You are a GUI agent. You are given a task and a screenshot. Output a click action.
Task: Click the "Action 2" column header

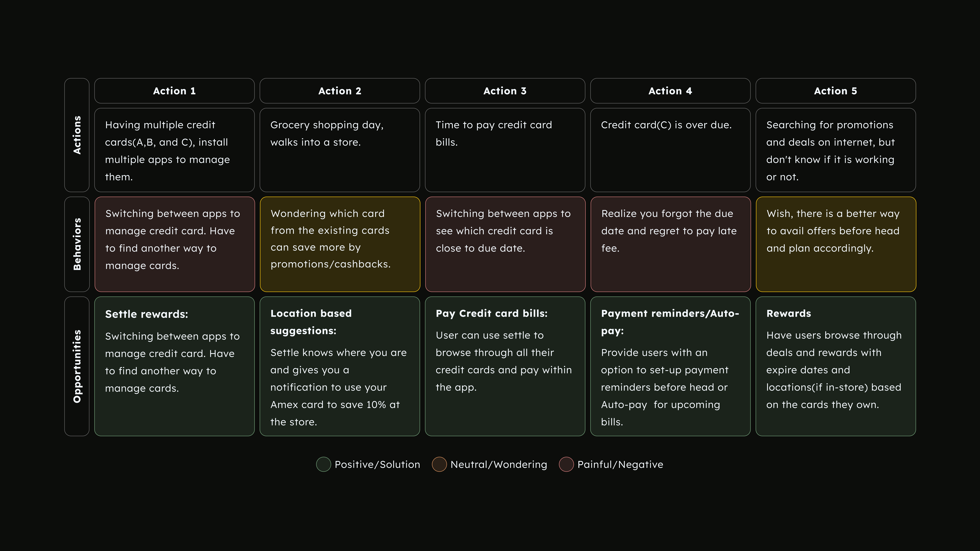click(x=340, y=91)
